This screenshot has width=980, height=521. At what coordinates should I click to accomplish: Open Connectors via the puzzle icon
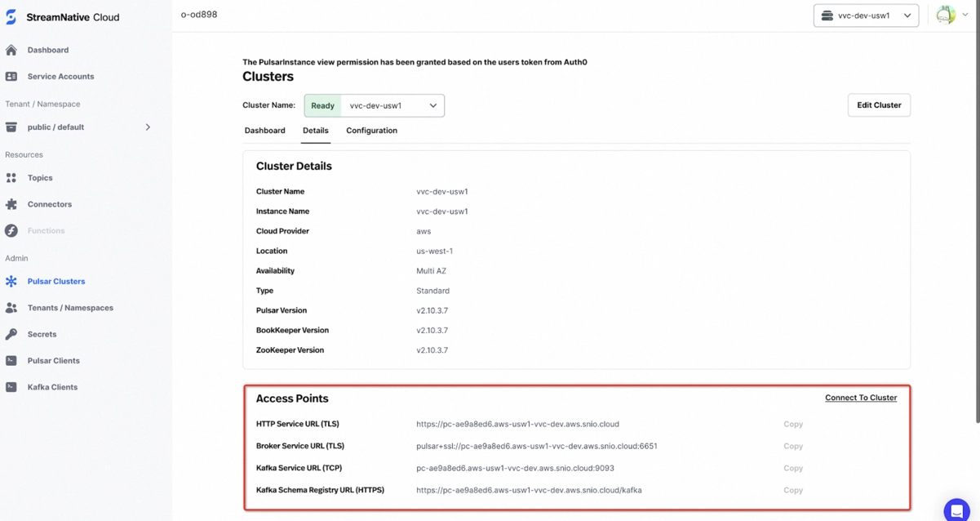[11, 204]
